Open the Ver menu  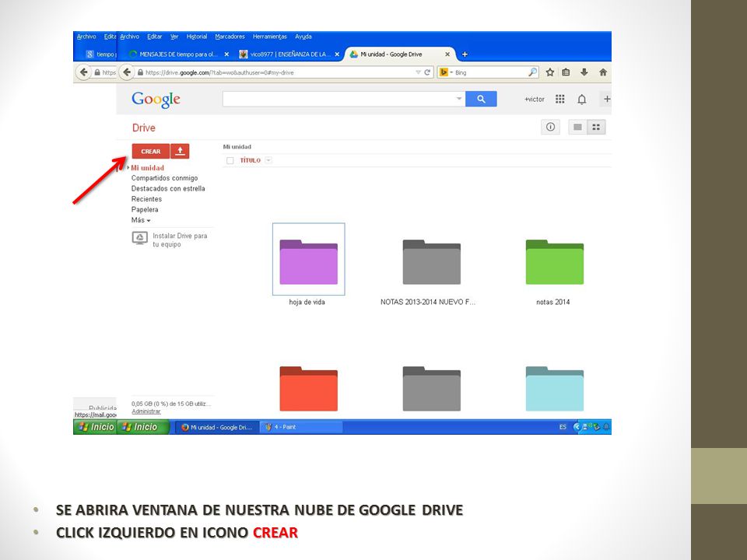click(x=174, y=37)
